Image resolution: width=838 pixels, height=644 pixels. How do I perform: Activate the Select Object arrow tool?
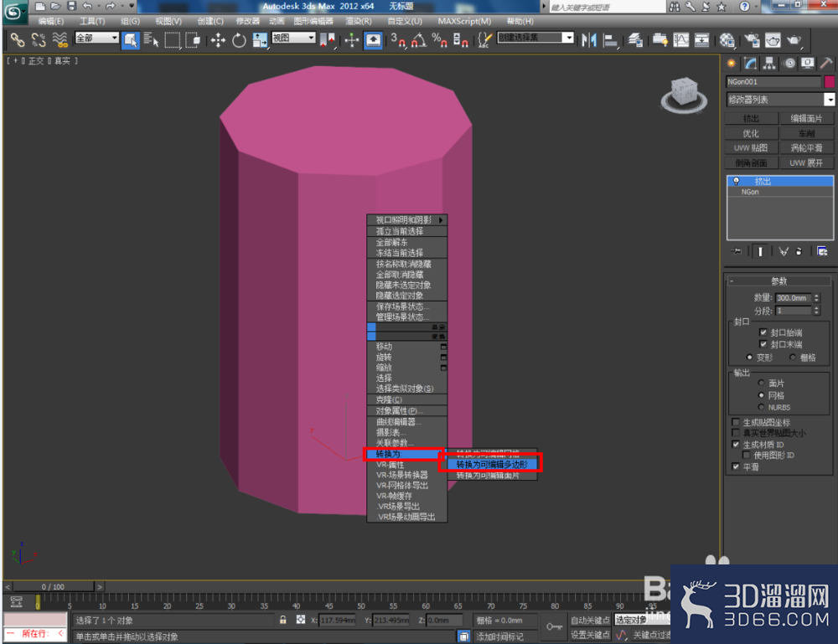130,40
